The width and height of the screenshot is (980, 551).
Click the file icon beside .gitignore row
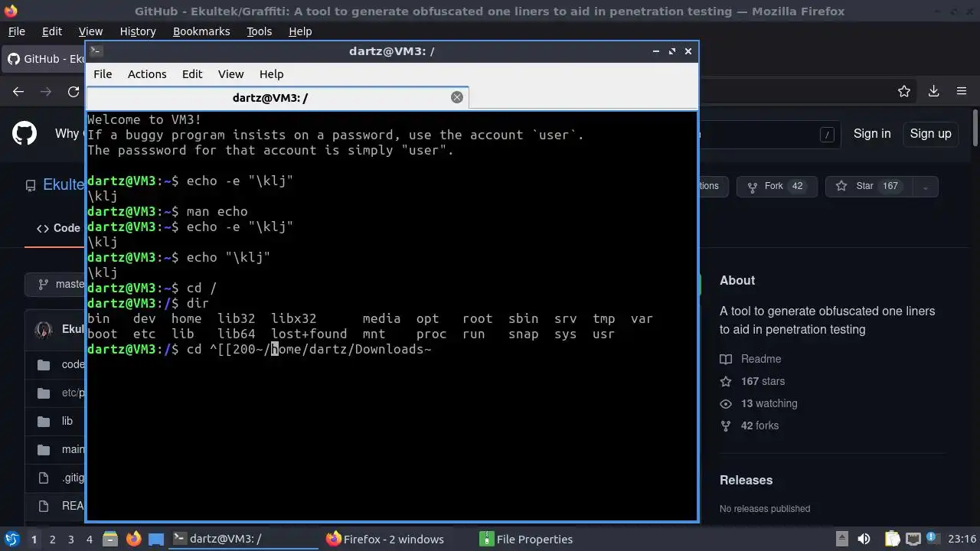44,478
